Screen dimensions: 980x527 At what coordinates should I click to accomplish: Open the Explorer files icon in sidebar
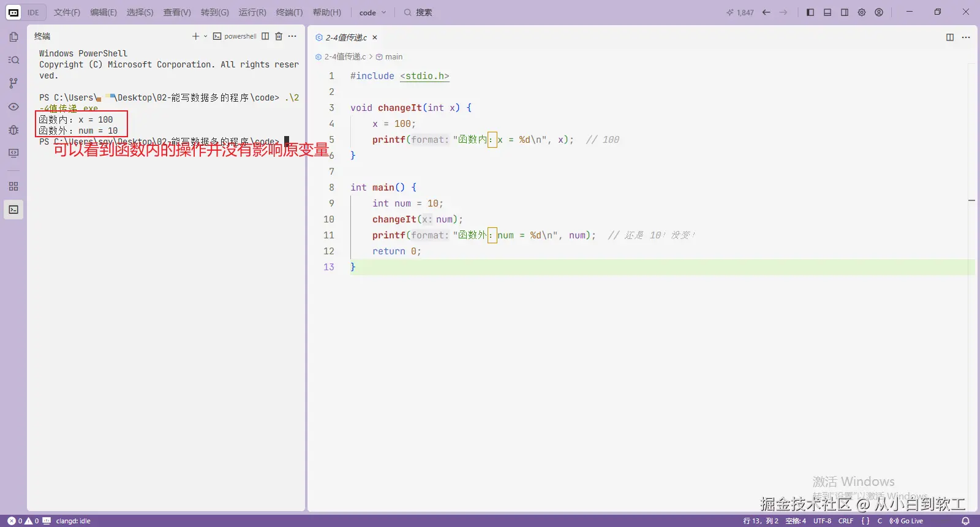click(13, 37)
